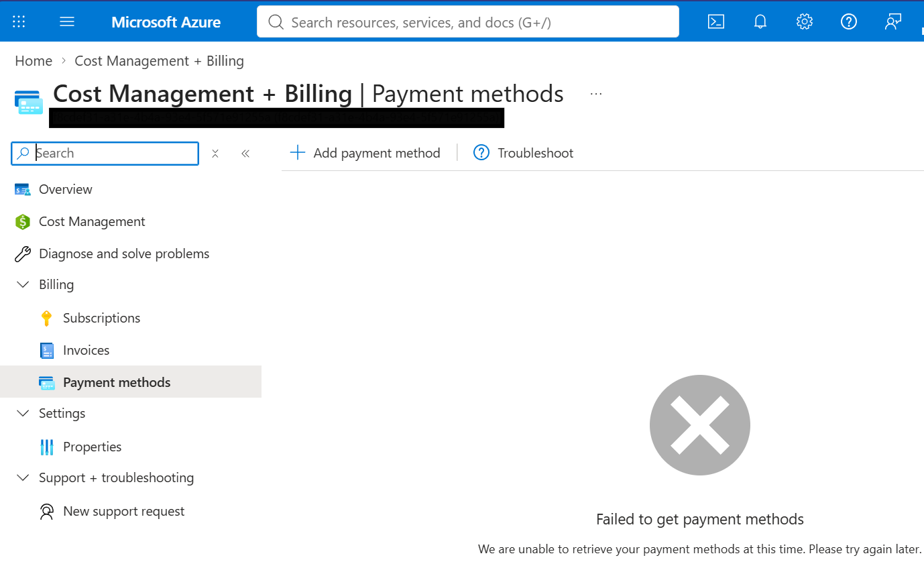Clear the sidebar search with the X

point(215,154)
